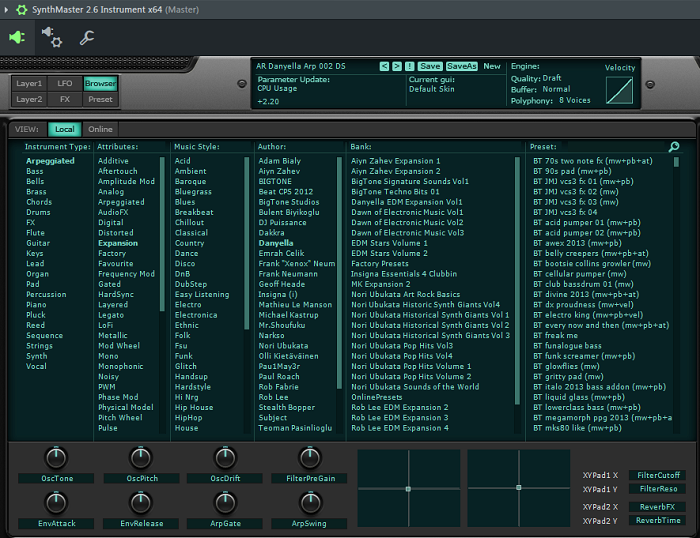The height and width of the screenshot is (538, 700).
Task: Click the magnifier icon above the Preset list
Action: [x=674, y=146]
